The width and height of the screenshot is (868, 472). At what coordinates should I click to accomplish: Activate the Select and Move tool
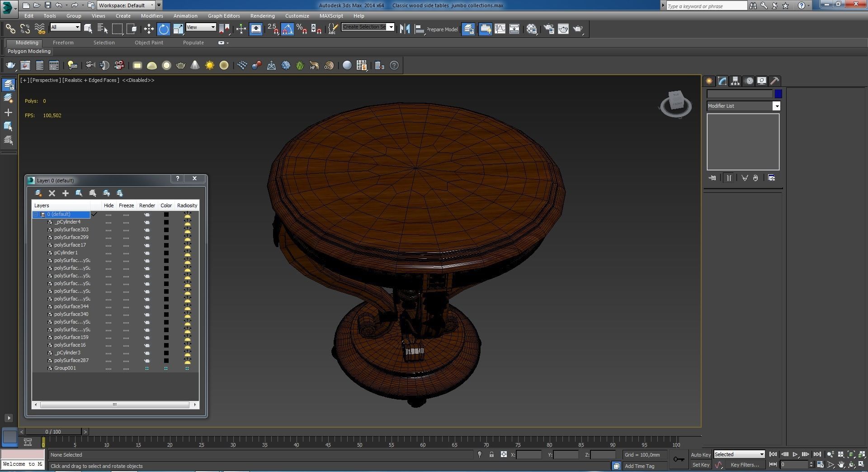pyautogui.click(x=149, y=29)
